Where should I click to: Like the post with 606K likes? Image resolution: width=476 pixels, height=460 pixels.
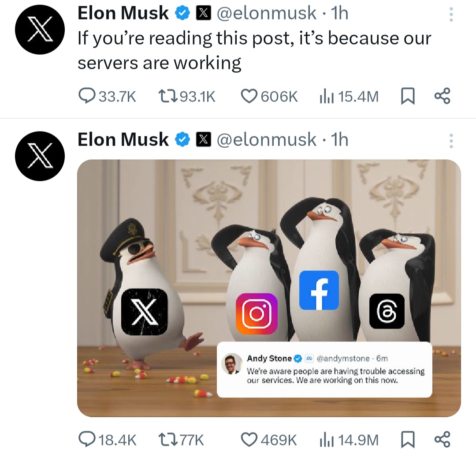[250, 96]
